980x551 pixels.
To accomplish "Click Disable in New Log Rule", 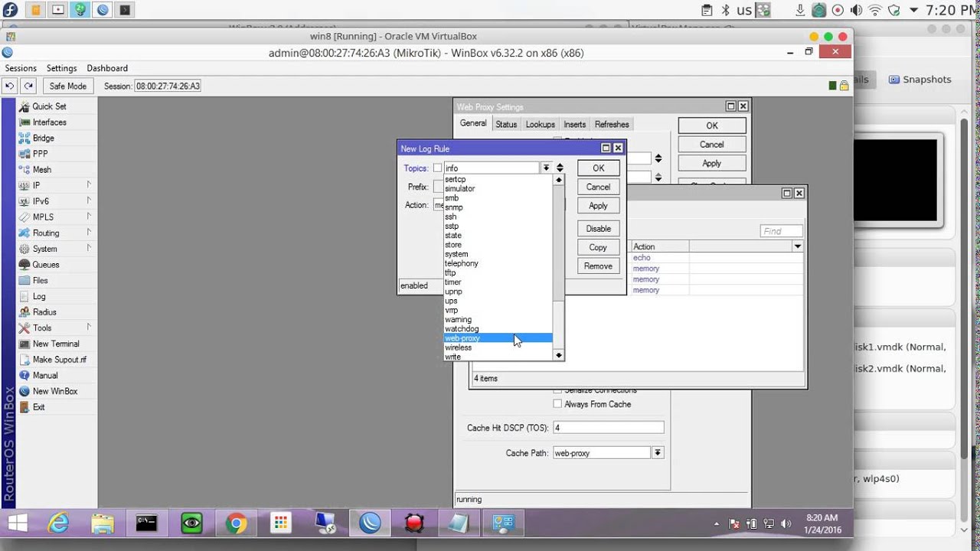I will click(x=598, y=229).
